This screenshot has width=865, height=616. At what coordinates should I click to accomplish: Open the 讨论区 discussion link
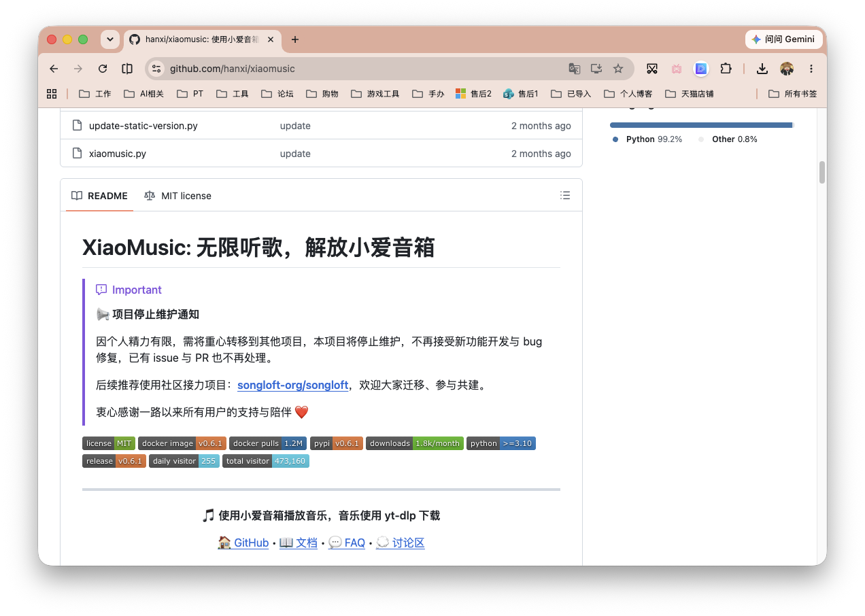(401, 543)
